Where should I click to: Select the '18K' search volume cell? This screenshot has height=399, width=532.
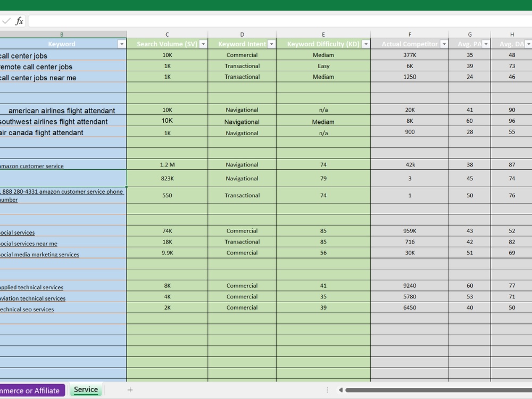tap(167, 242)
